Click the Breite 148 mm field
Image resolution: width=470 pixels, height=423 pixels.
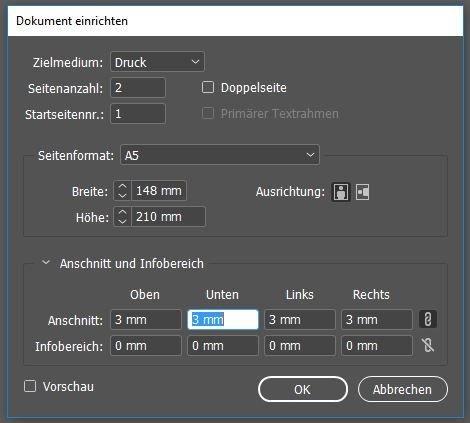click(159, 191)
